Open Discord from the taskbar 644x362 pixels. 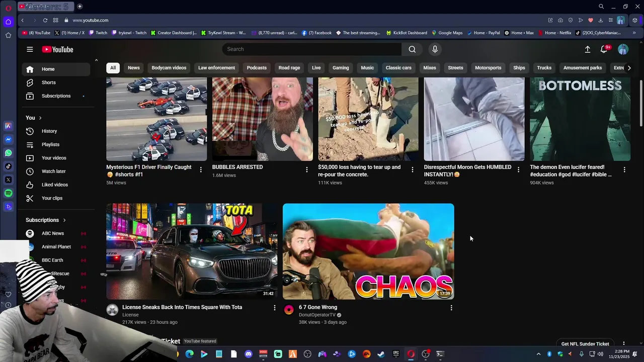click(x=248, y=354)
